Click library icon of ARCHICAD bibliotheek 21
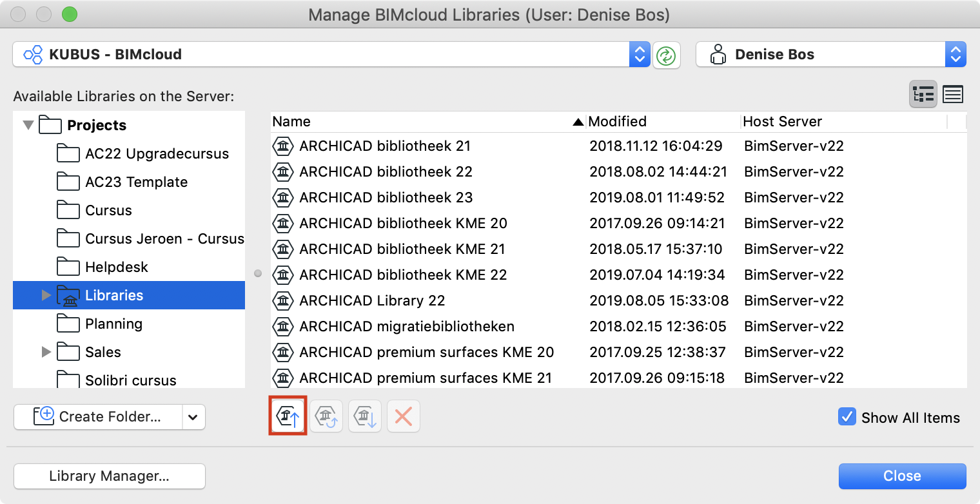The height and width of the screenshot is (504, 980). pos(282,146)
